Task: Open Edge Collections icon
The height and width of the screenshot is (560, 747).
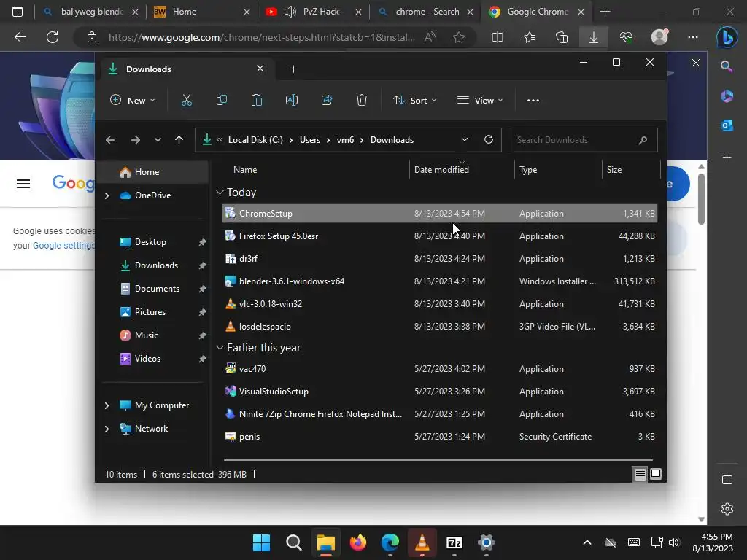Action: point(562,37)
